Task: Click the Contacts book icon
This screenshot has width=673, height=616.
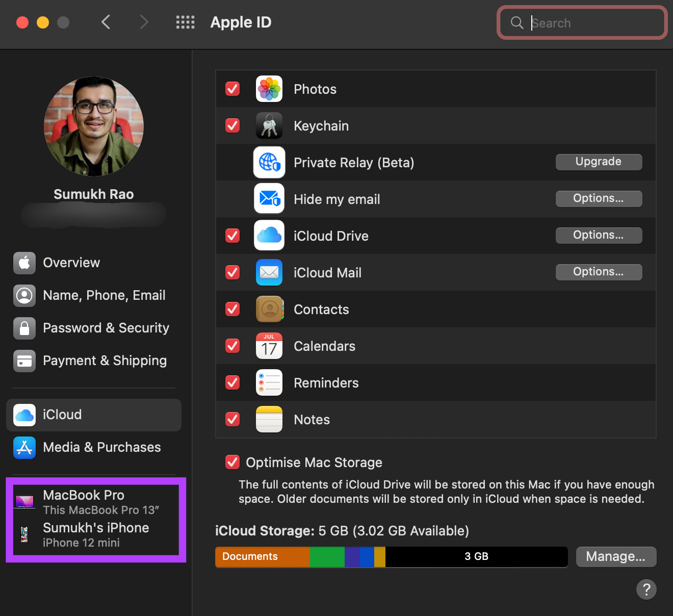Action: point(269,309)
